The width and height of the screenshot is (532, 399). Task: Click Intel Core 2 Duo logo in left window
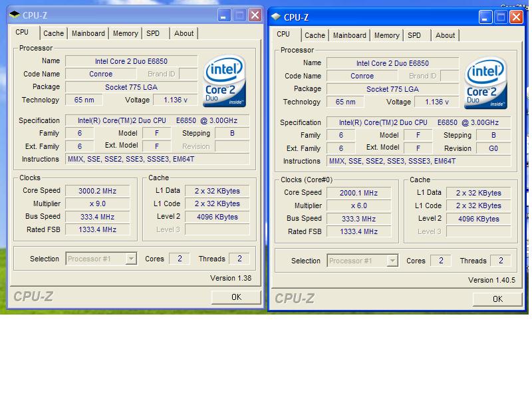[224, 80]
